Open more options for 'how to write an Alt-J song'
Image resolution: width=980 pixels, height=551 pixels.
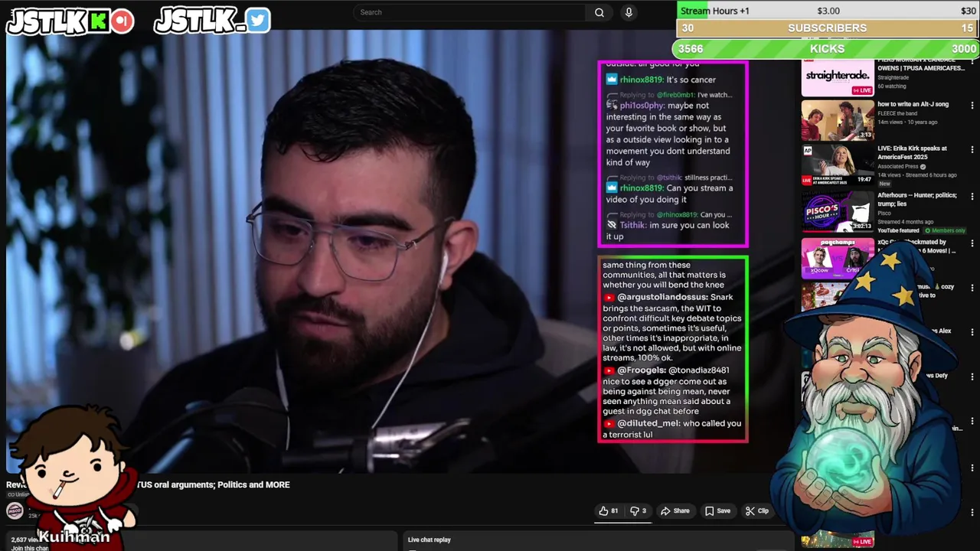(972, 106)
